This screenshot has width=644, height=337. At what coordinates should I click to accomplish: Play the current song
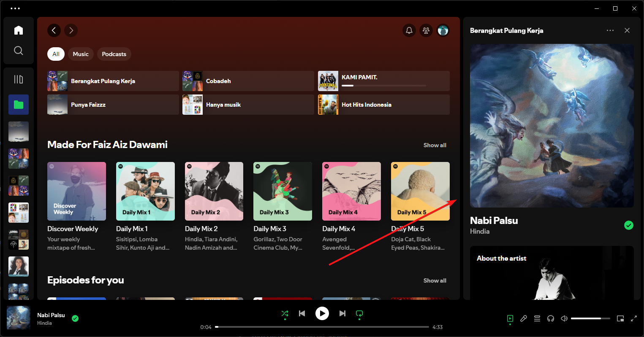click(322, 313)
